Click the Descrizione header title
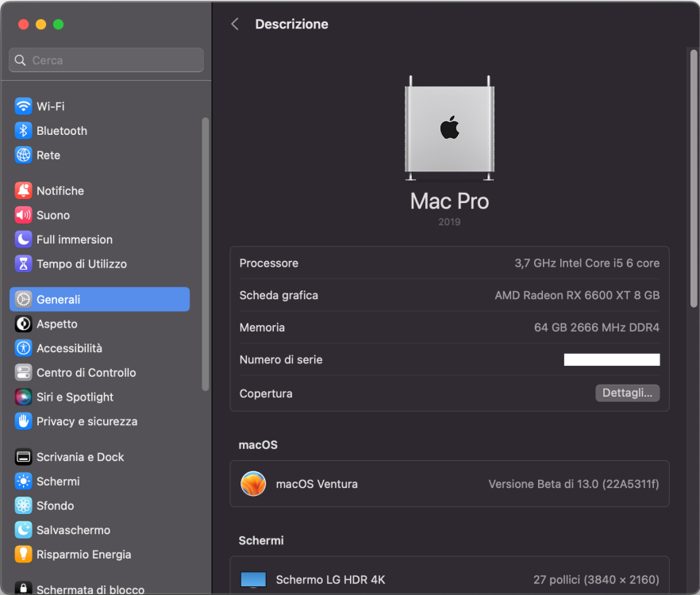The width and height of the screenshot is (700, 595). (x=291, y=24)
